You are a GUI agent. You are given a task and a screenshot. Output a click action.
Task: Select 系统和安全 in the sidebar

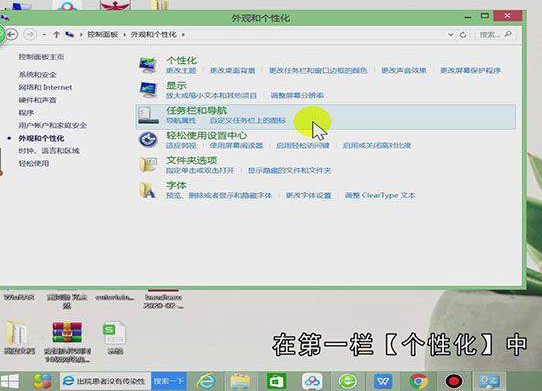point(38,75)
